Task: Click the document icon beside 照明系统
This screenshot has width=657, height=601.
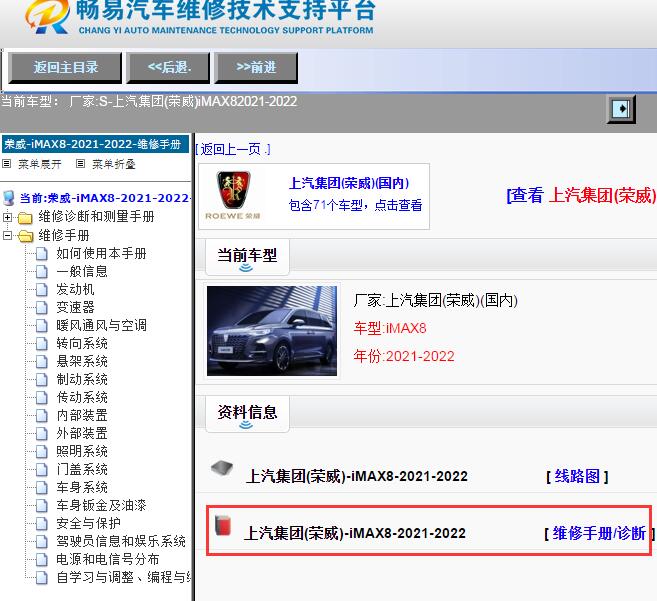Action: coord(41,451)
